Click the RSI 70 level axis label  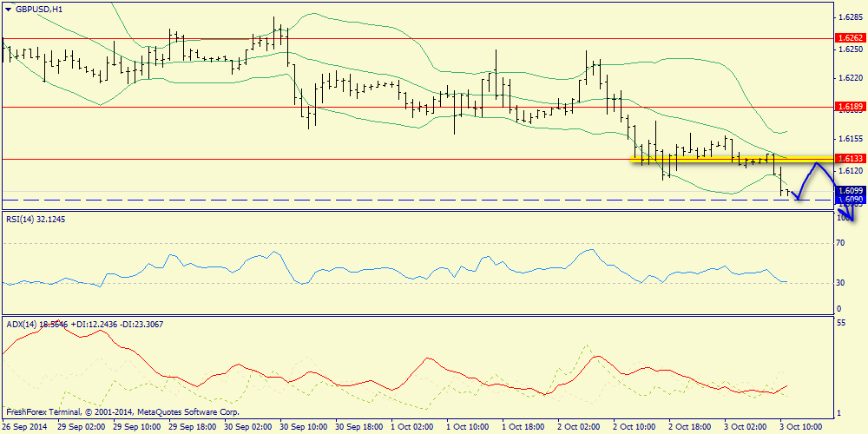840,242
